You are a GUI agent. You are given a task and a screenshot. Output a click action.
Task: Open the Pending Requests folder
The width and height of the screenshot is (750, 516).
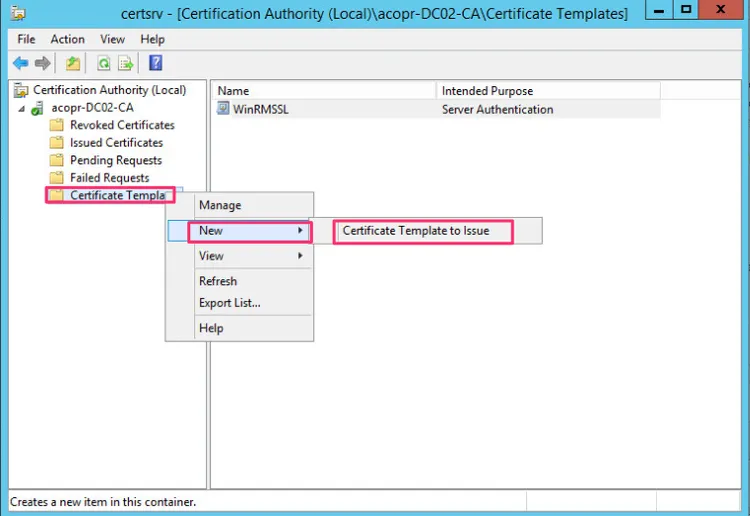(x=115, y=160)
